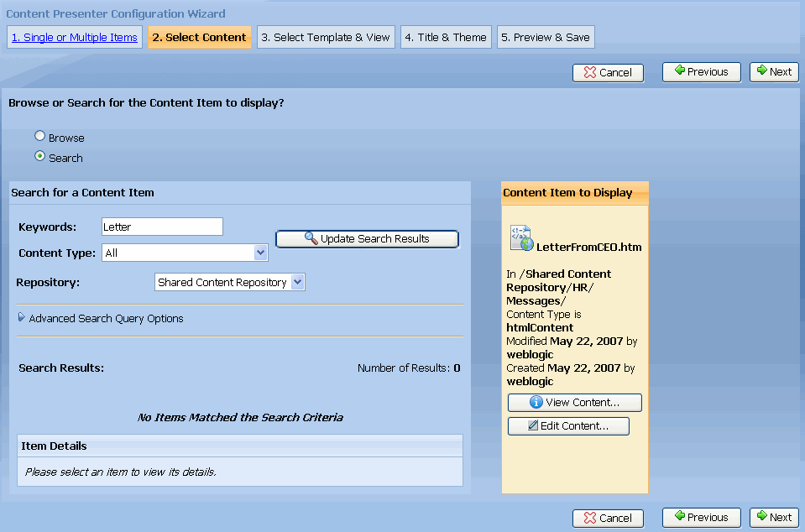
Task: Click inside the Keywords text field
Action: point(161,227)
